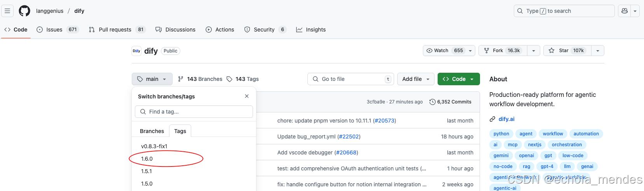Click the dify repository avatar icon
Image resolution: width=644 pixels, height=191 pixels.
(136, 51)
